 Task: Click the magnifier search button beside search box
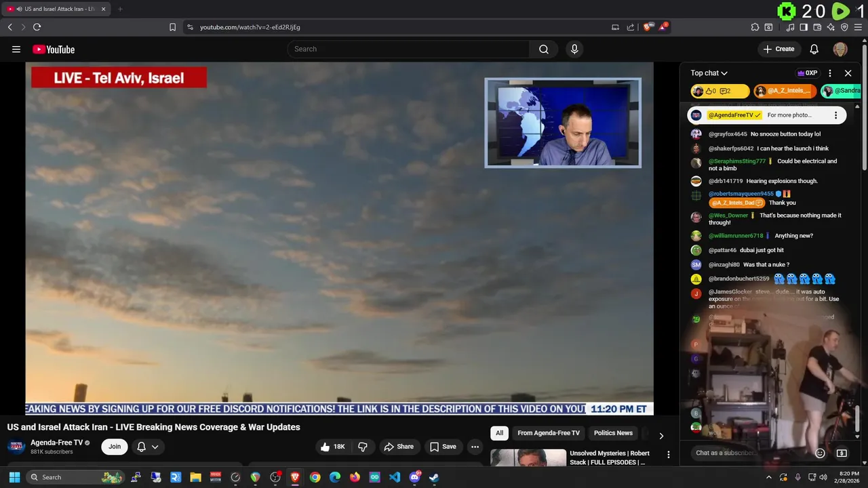(x=544, y=49)
